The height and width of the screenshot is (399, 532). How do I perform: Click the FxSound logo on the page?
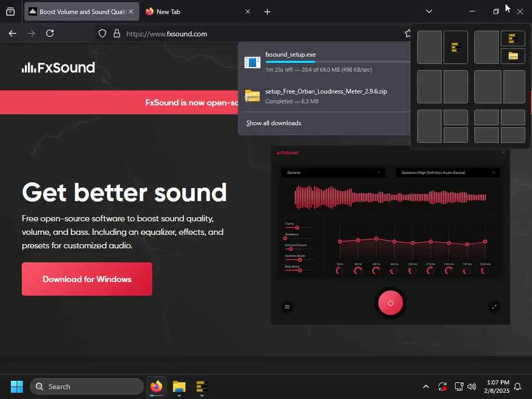[x=58, y=68]
